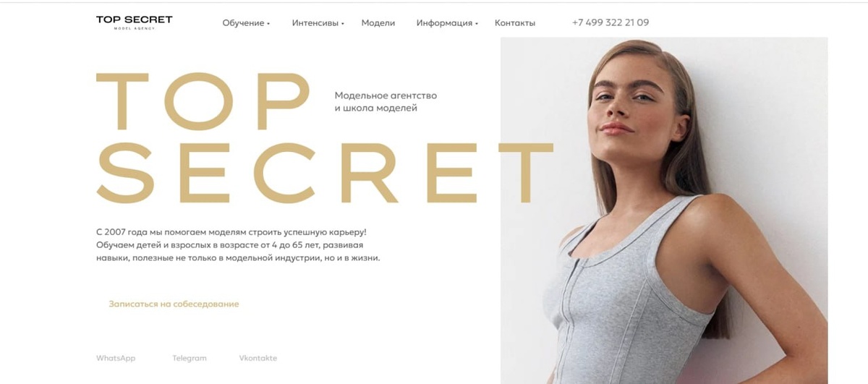Open the Интенсивы dropdown menu
This screenshot has width=868, height=384.
click(x=318, y=23)
